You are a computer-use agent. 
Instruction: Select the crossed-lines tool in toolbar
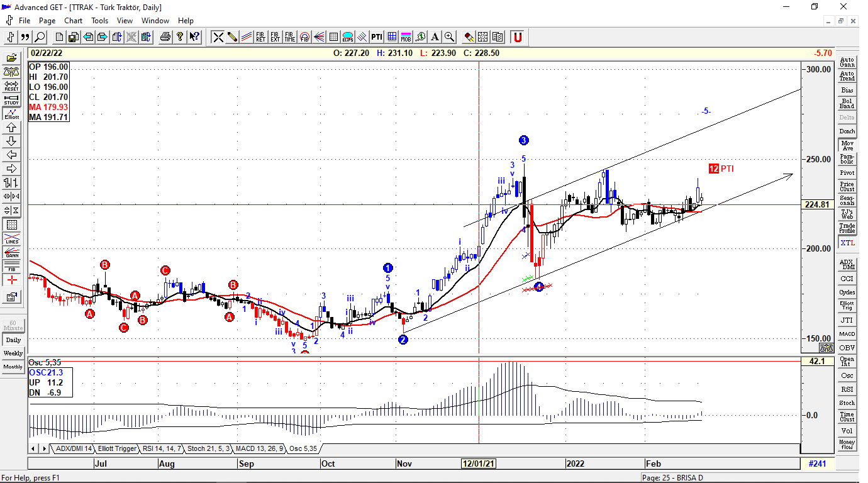coord(218,37)
